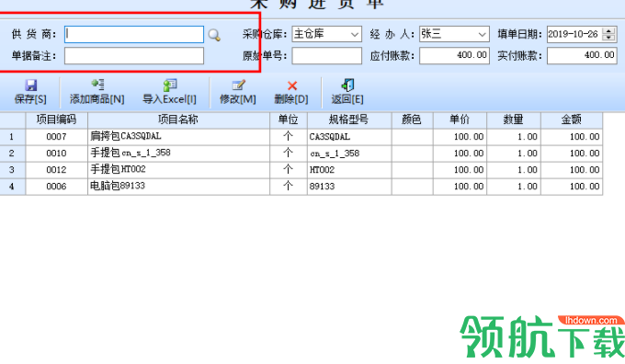This screenshot has width=625, height=364.
Task: Click the 应付账款 amount field
Action: tap(454, 56)
